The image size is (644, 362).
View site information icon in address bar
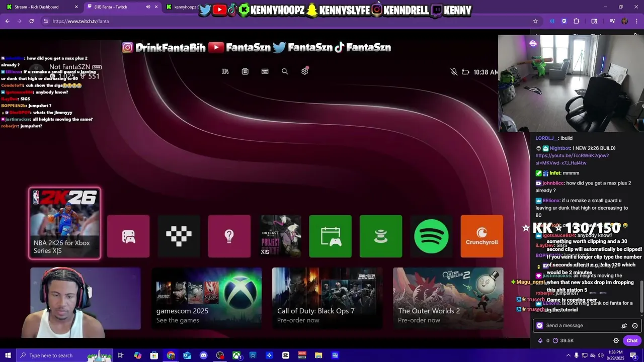(46, 21)
